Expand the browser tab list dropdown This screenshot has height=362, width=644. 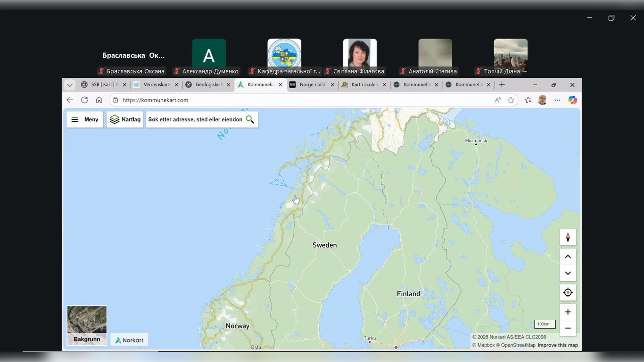coord(70,85)
